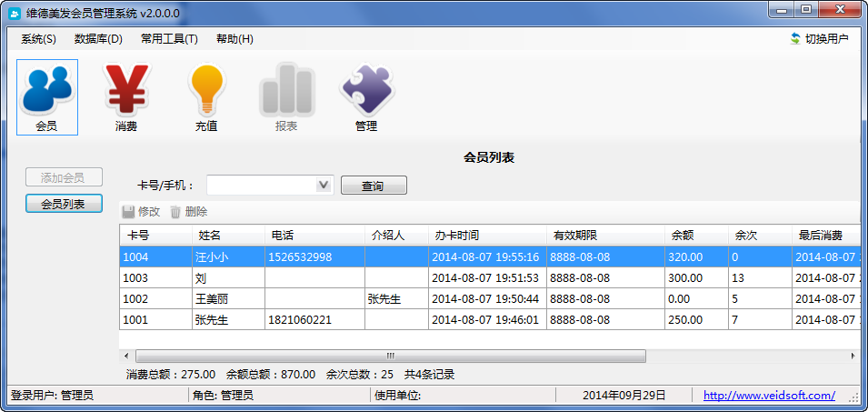Open the 常用工具(T) menu

pos(169,39)
